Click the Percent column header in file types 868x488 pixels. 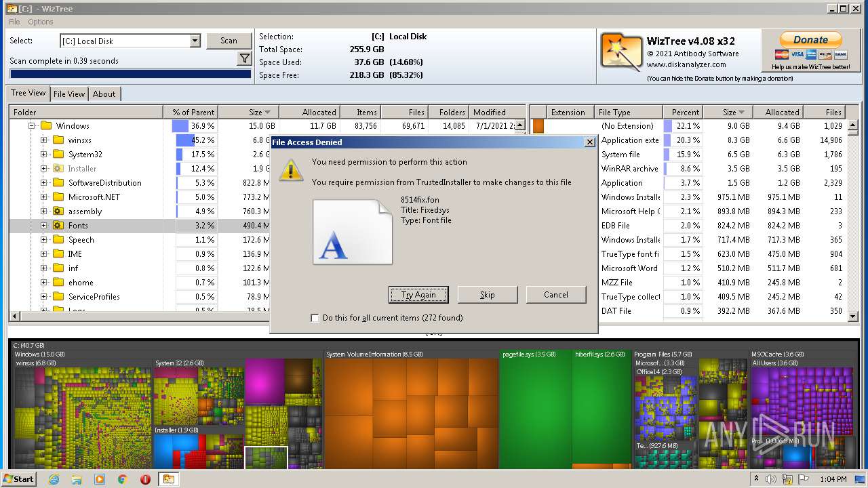click(682, 113)
